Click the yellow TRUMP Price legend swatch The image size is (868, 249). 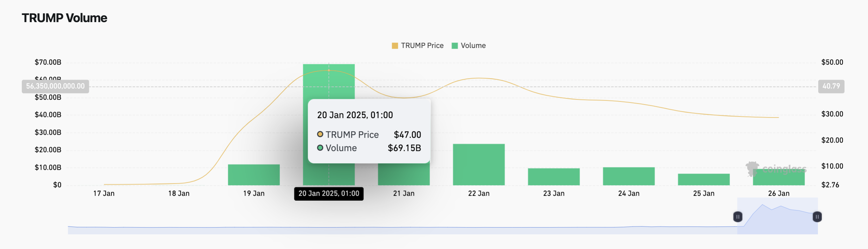(x=395, y=46)
